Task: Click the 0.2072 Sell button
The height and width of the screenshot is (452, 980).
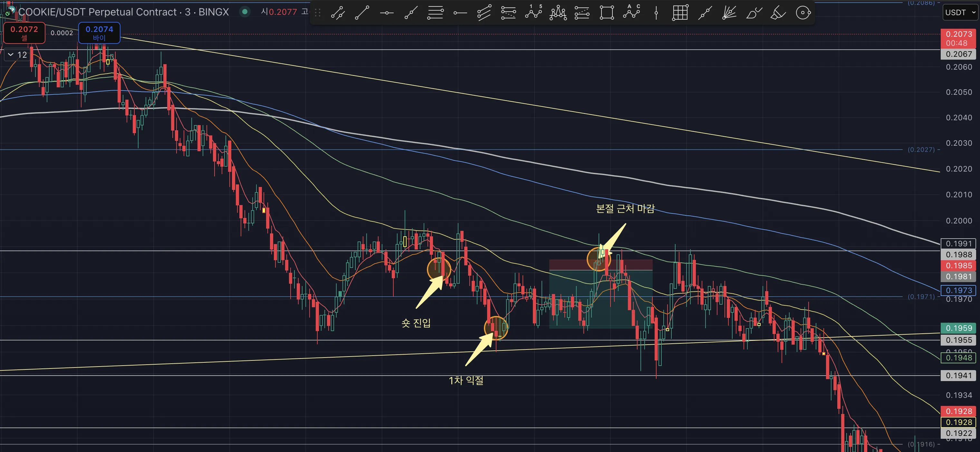Action: pos(24,33)
